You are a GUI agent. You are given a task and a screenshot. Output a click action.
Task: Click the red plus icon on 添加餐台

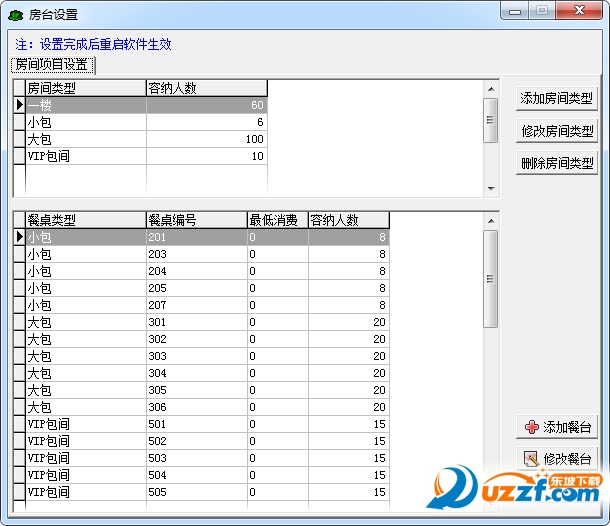coord(531,427)
